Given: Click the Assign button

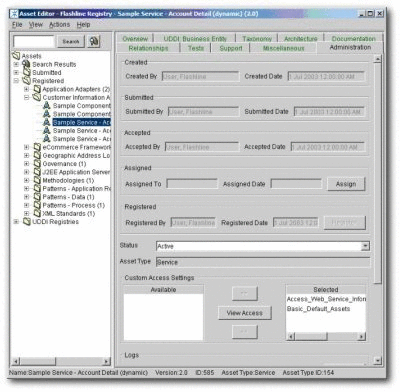Looking at the screenshot, I should point(346,184).
